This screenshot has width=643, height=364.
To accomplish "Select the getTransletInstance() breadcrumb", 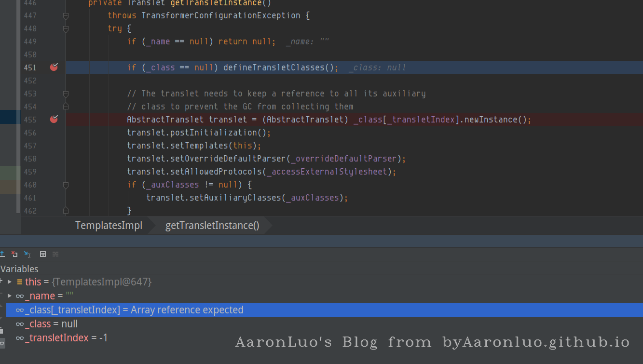I will (x=212, y=226).
